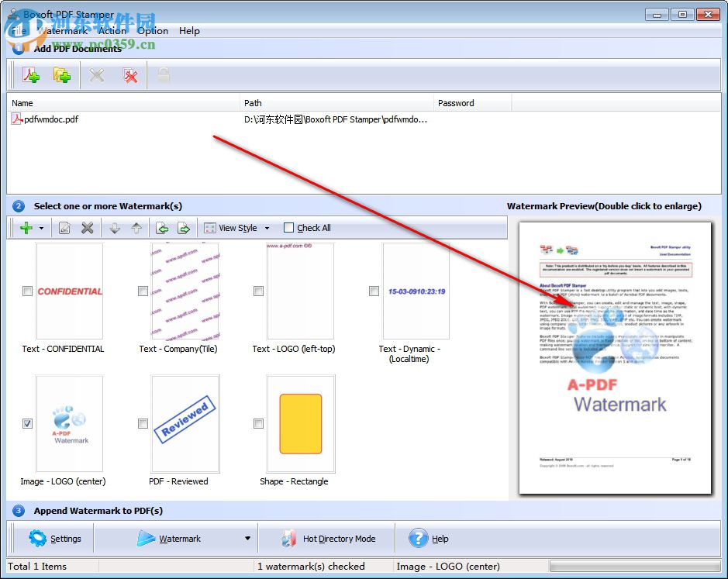The width and height of the screenshot is (728, 579).
Task: Open the dropdown arrow next to green plus
Action: click(x=40, y=227)
